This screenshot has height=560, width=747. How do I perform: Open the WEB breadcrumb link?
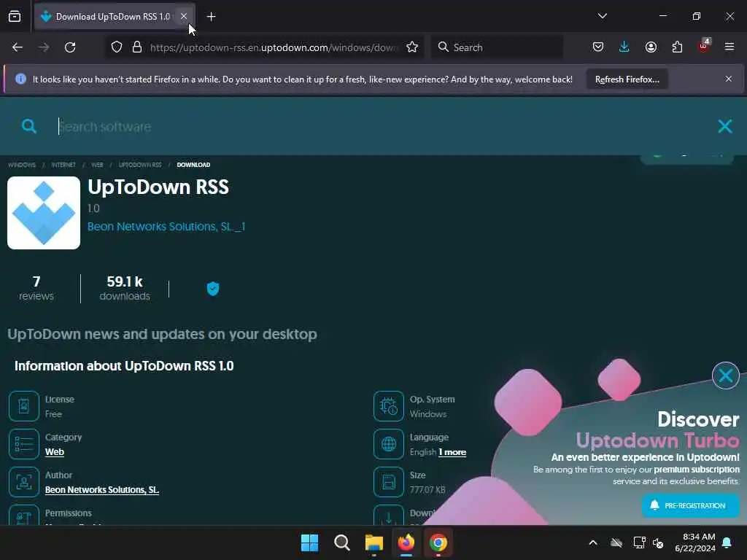point(97,165)
